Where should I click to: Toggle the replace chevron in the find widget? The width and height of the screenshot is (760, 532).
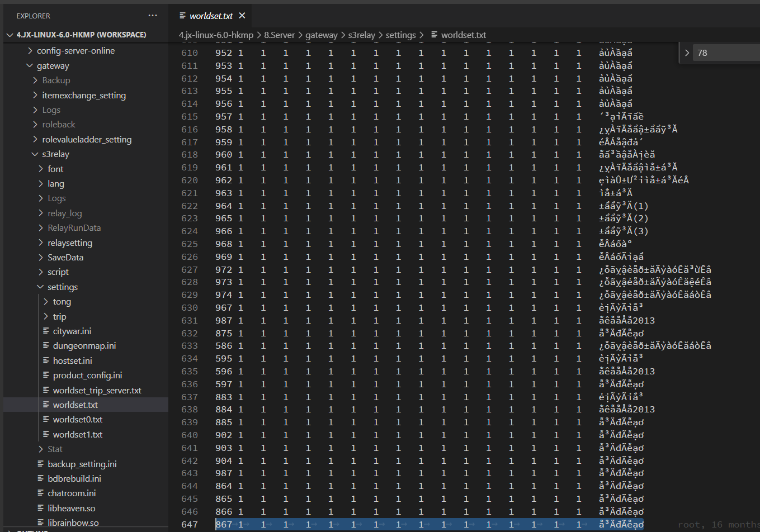(687, 52)
